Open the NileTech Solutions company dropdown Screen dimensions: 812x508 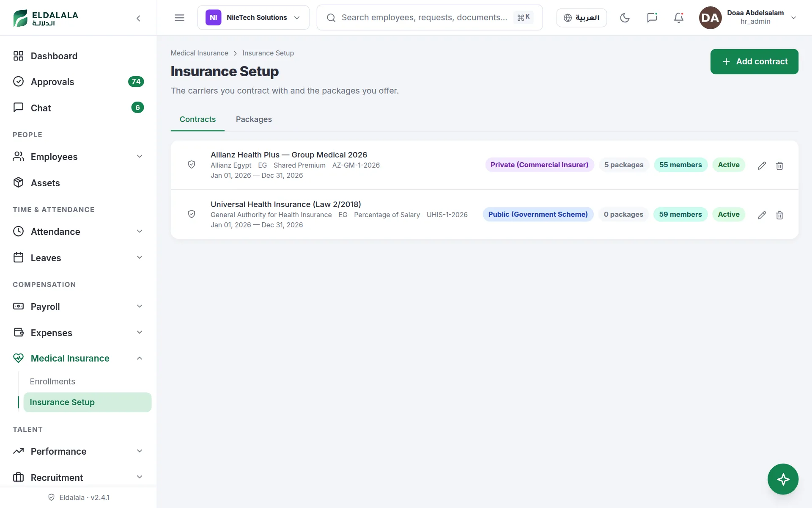pyautogui.click(x=253, y=18)
